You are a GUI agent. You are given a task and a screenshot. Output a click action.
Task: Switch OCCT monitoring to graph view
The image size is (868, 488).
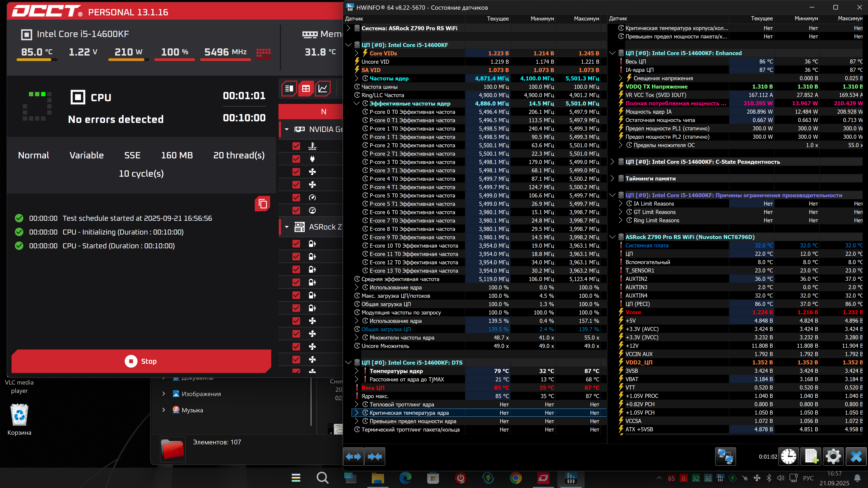[x=323, y=89]
